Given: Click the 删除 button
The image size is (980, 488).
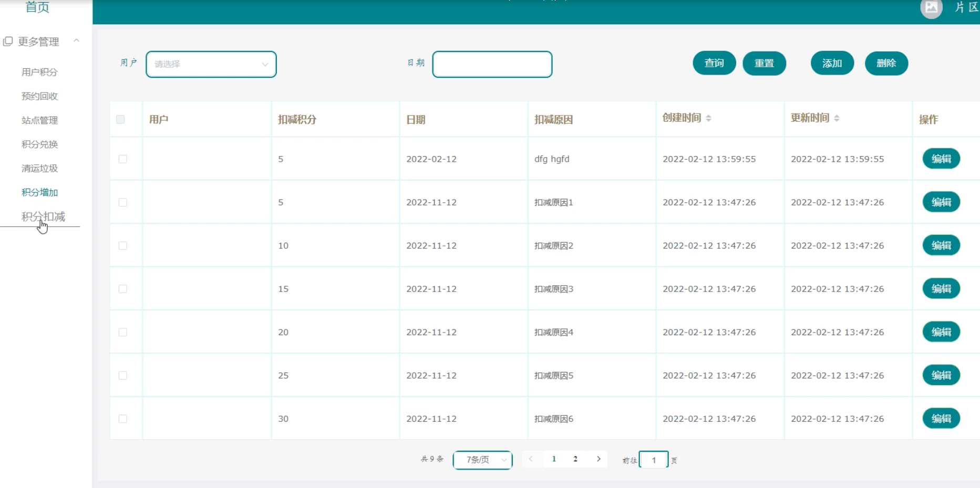Looking at the screenshot, I should pyautogui.click(x=886, y=63).
